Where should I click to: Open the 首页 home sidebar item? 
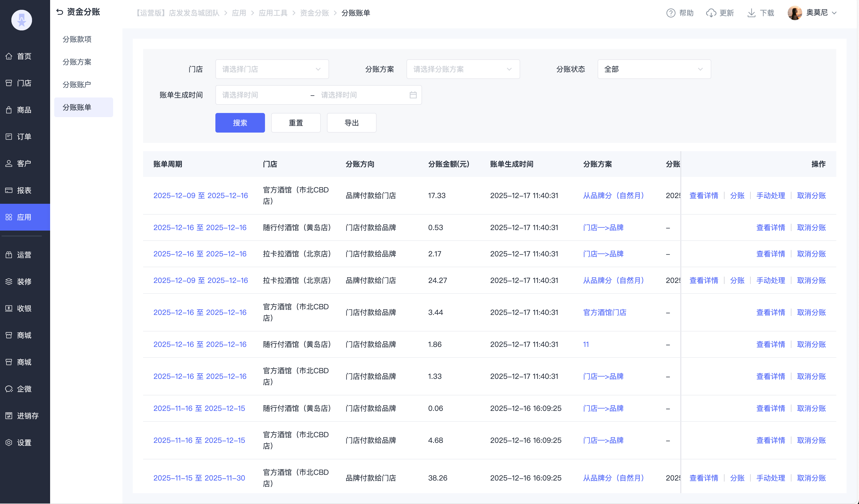pos(24,56)
